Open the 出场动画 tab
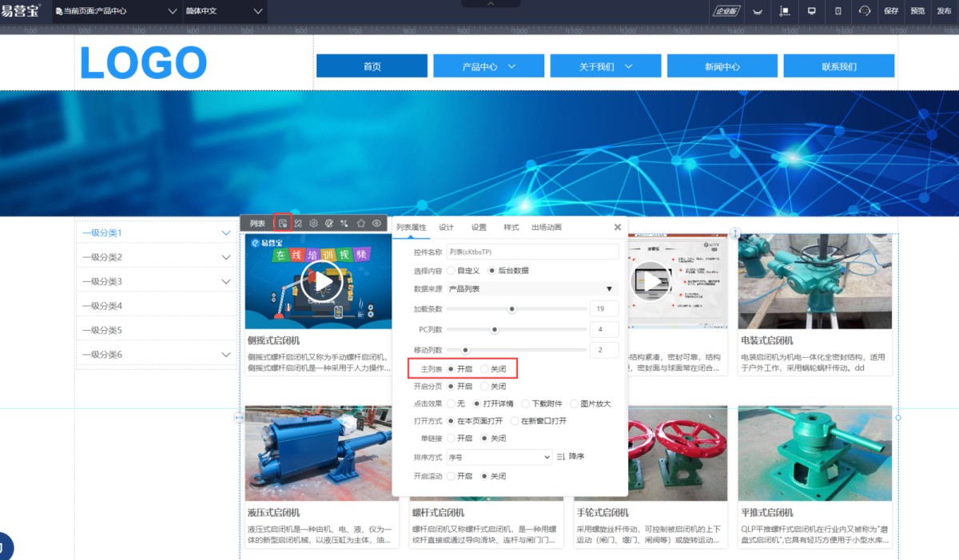The height and width of the screenshot is (560, 959). pyautogui.click(x=546, y=227)
